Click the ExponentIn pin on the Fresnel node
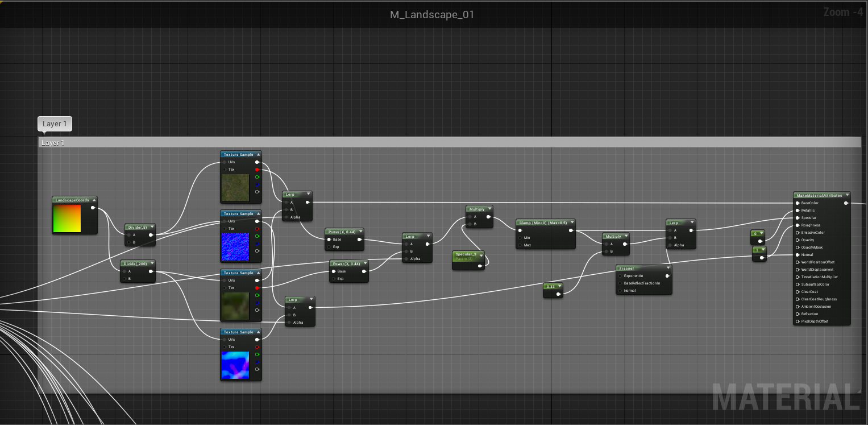Image resolution: width=868 pixels, height=425 pixels. [620, 276]
